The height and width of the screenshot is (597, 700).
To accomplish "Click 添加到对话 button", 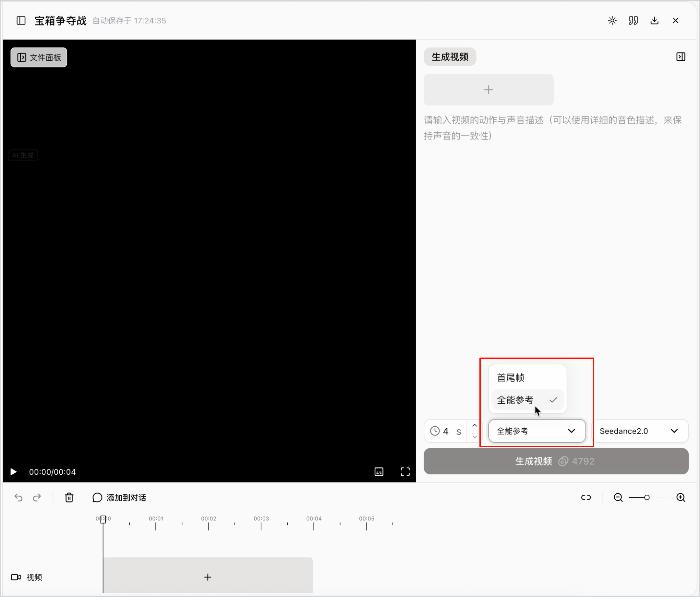I will pyautogui.click(x=119, y=497).
